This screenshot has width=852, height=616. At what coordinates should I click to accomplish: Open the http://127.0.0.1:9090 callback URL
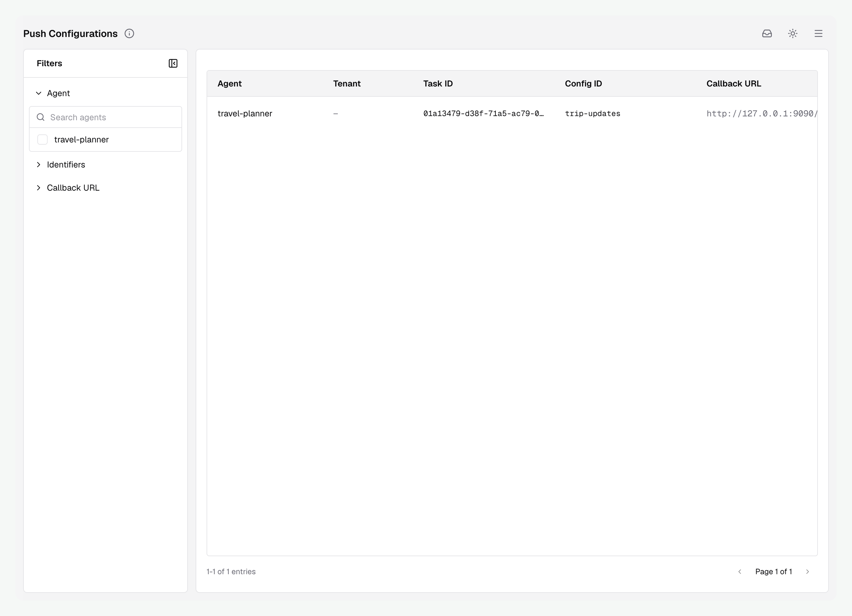tap(762, 113)
